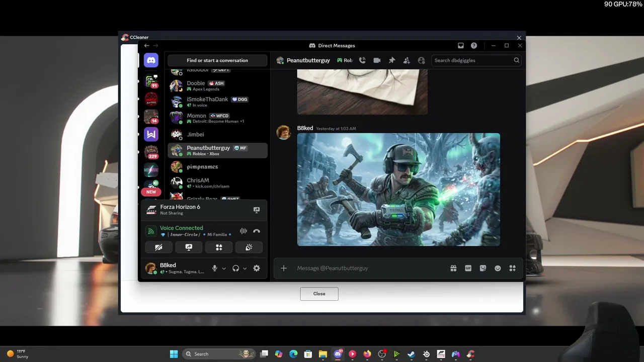Open the Windows Start menu
The height and width of the screenshot is (362, 644).
tap(174, 354)
